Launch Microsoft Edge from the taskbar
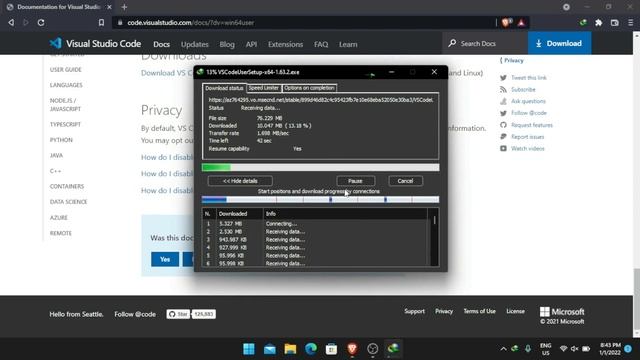This screenshot has width=640, height=360. [x=311, y=349]
